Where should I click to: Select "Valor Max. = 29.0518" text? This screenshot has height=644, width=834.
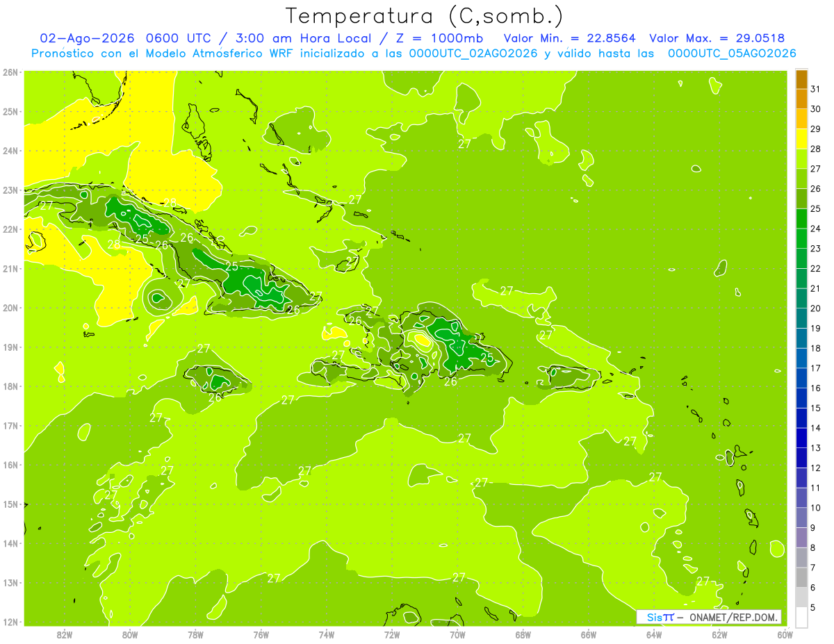point(717,38)
